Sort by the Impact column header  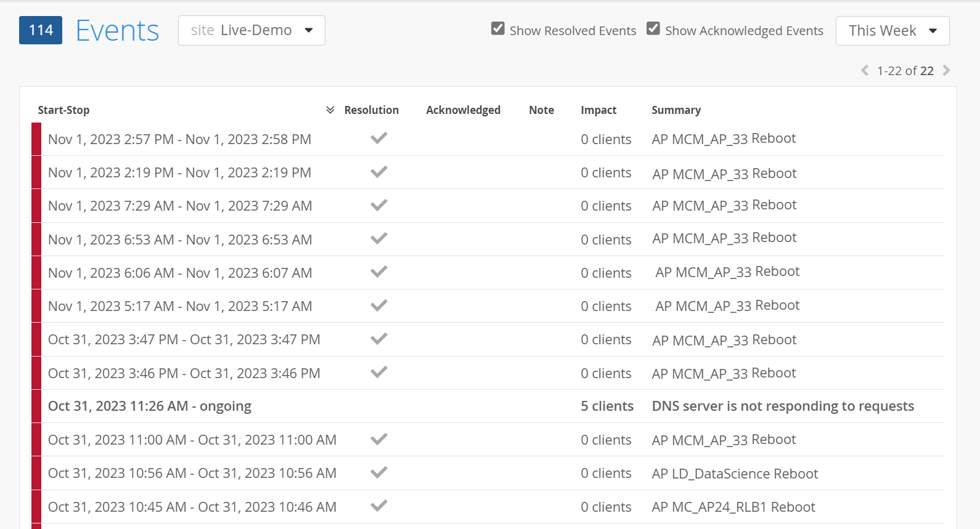pyautogui.click(x=598, y=110)
